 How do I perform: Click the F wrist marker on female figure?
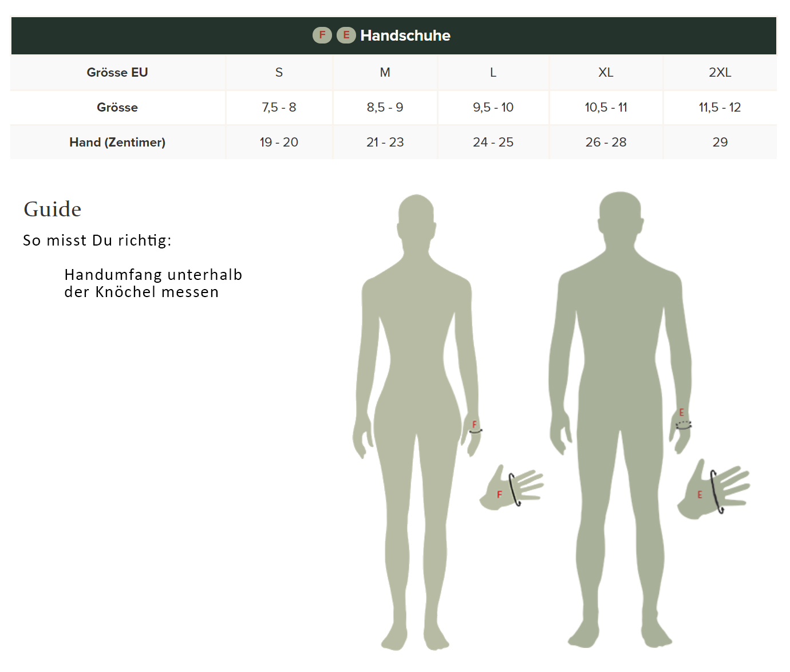coord(475,427)
